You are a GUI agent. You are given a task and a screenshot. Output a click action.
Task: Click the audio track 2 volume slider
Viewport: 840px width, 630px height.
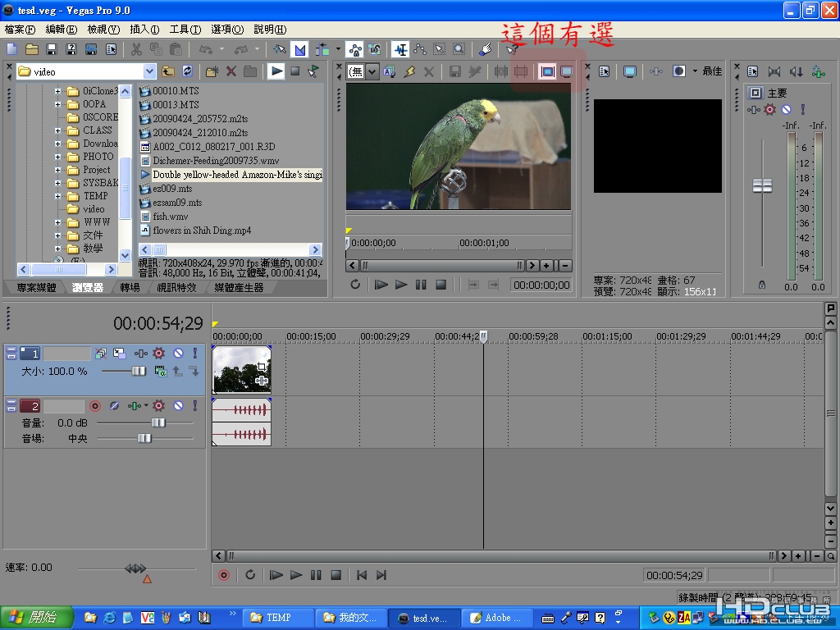point(157,422)
